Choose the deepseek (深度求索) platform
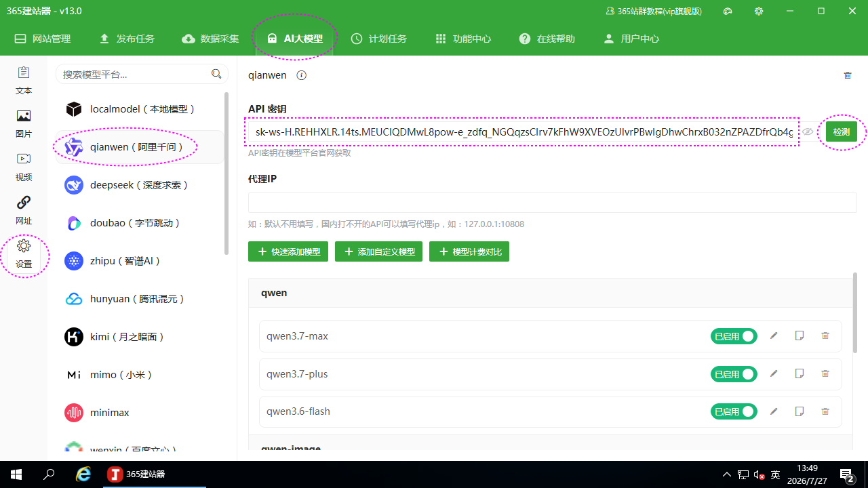Image resolution: width=868 pixels, height=488 pixels. point(139,185)
